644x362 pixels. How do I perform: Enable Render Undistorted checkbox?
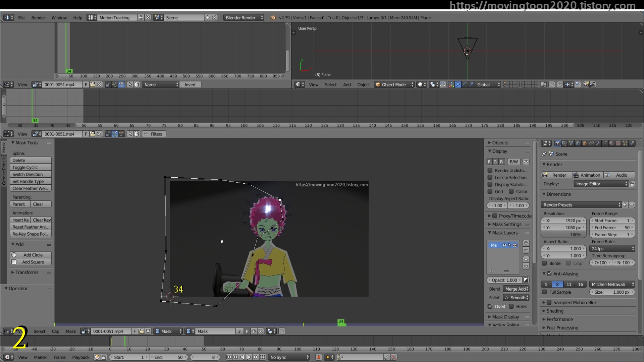490,171
